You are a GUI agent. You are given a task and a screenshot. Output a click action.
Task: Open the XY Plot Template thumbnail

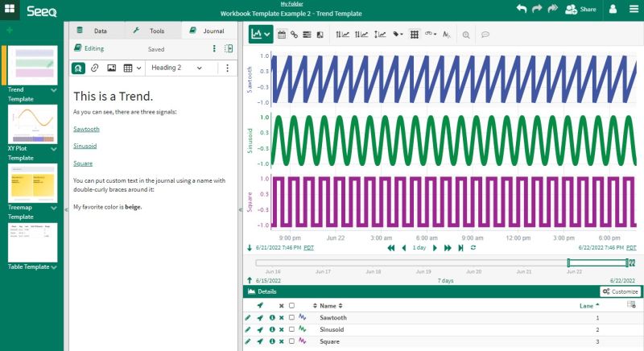coord(32,124)
